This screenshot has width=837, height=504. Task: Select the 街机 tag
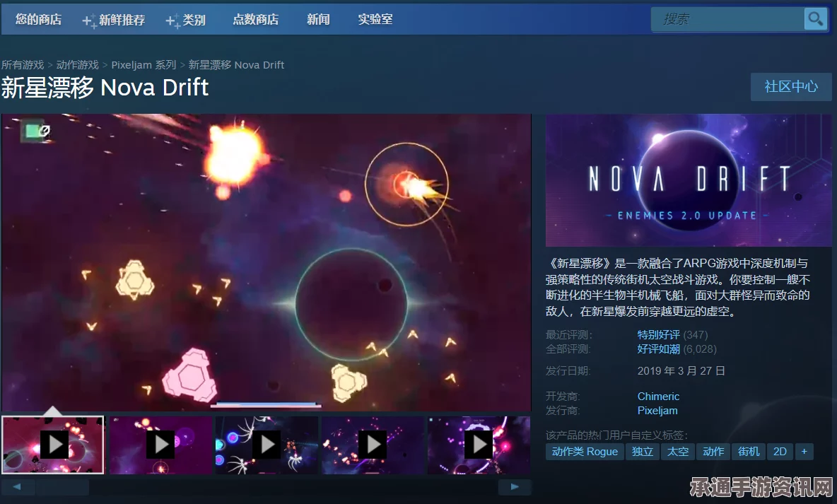click(749, 452)
